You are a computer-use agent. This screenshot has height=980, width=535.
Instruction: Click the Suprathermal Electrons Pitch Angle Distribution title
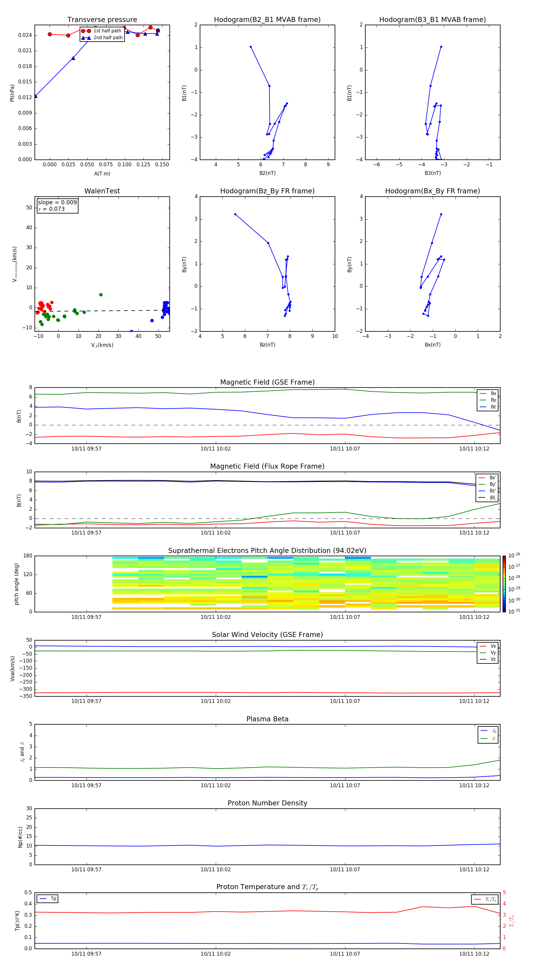(267, 551)
